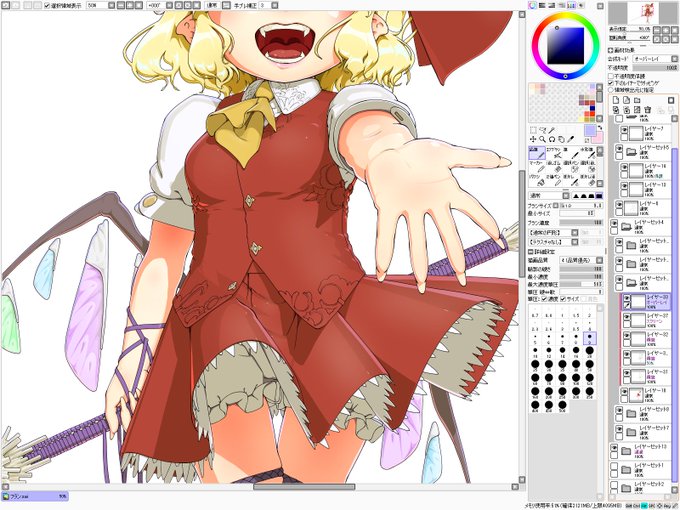Select the Airbrush (エアブラシ) tool
The width and height of the screenshot is (680, 510).
[553, 153]
